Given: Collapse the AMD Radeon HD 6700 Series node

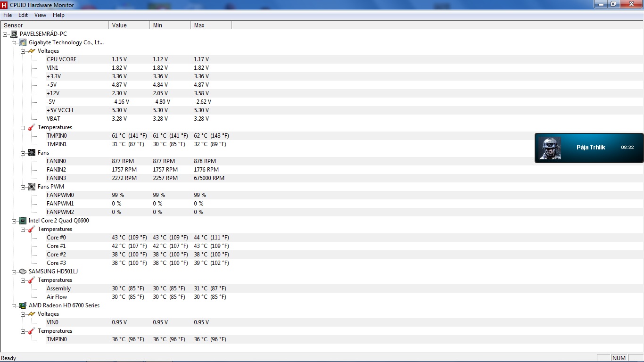Looking at the screenshot, I should pos(14,305).
